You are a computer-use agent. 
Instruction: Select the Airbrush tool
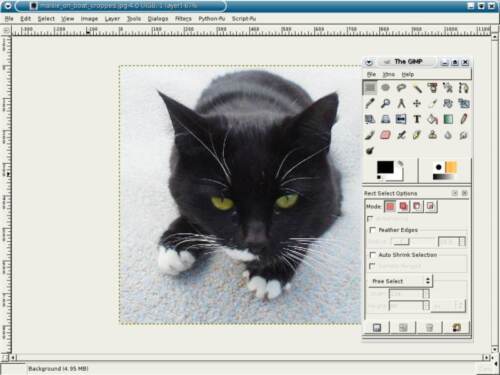tap(401, 135)
